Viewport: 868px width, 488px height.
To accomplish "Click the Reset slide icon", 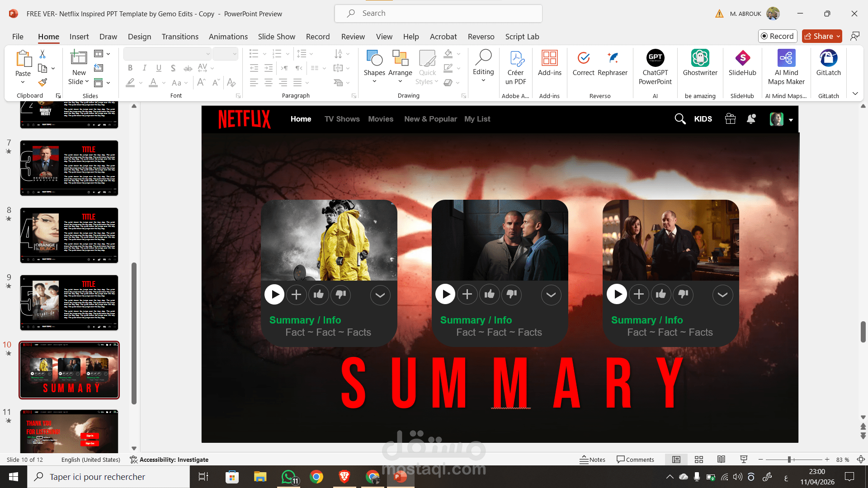I will [99, 68].
